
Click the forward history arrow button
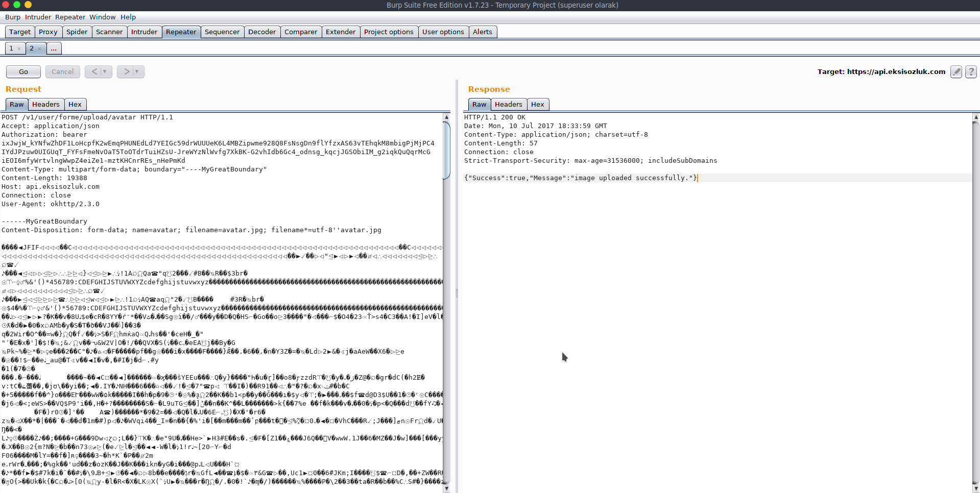(127, 72)
